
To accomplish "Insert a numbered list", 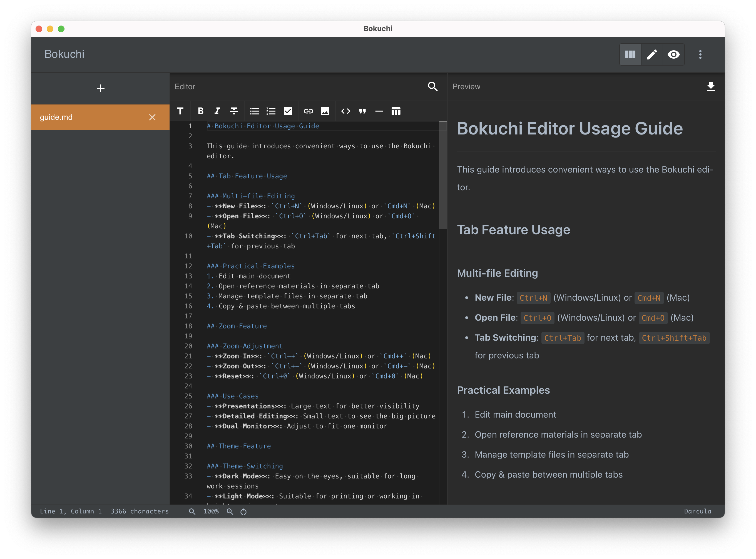I will (271, 111).
